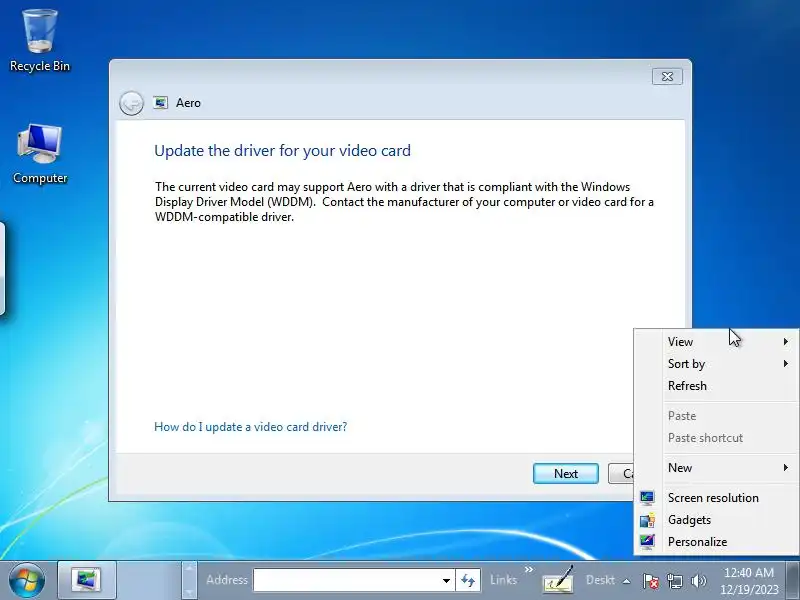Viewport: 800px width, 600px height.
Task: Show hidden tray icons arrow
Action: [627, 581]
